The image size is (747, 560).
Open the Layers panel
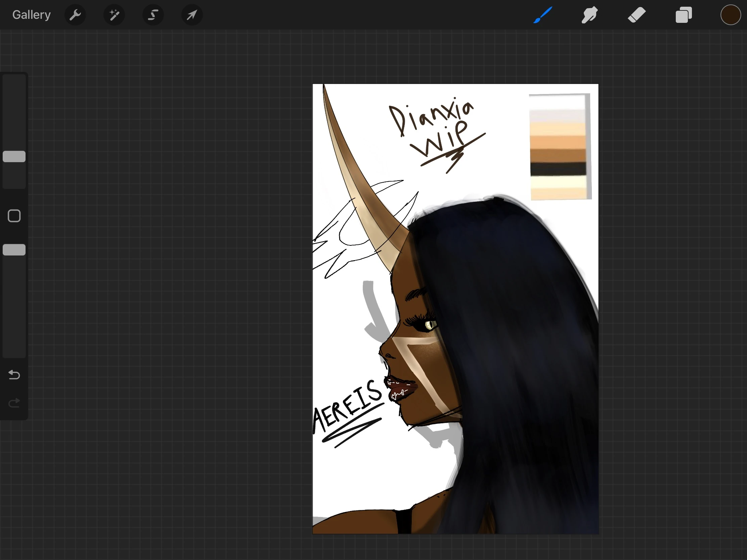click(x=684, y=14)
